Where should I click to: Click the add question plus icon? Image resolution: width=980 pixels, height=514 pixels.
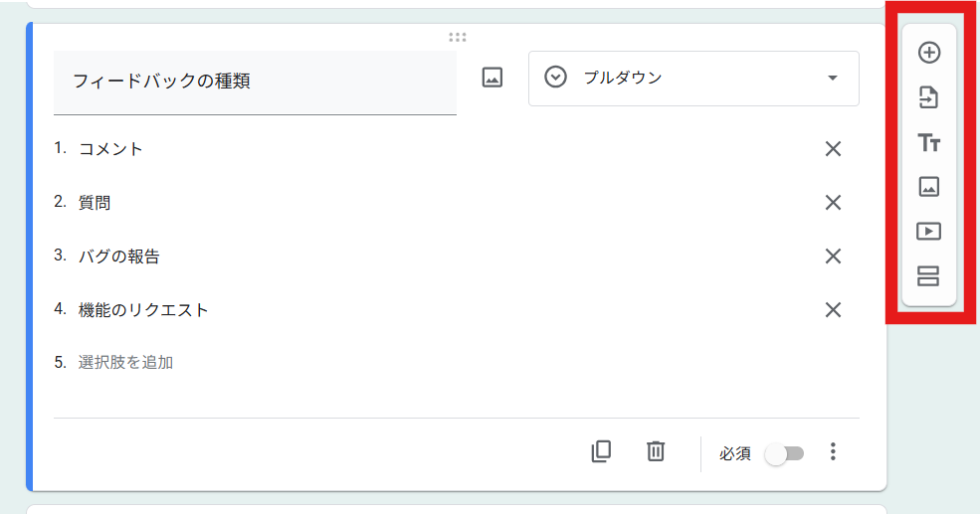click(x=928, y=53)
